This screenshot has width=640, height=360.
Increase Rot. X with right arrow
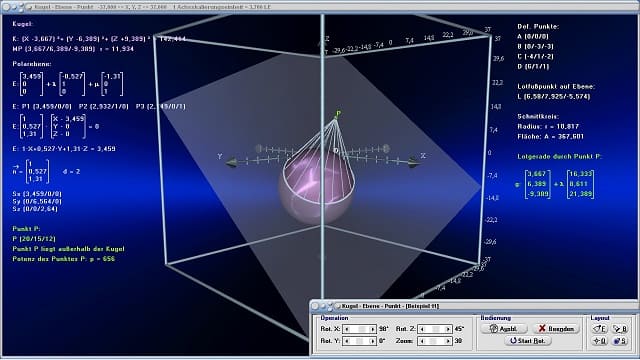pos(372,329)
